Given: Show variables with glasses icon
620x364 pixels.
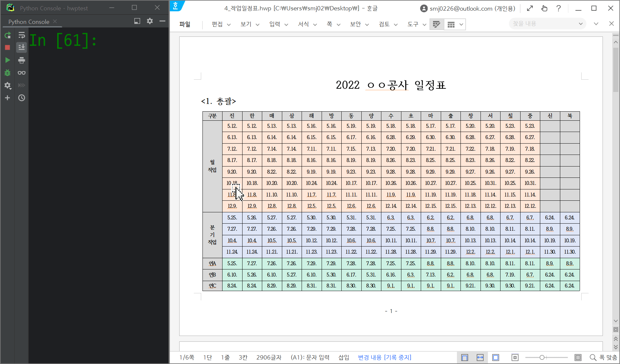Looking at the screenshot, I should (x=22, y=73).
